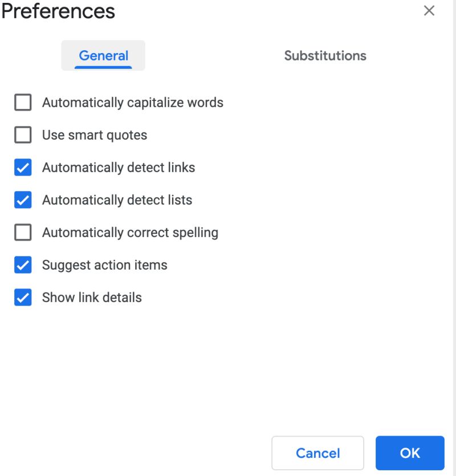Turn on the Automatically correct spelling checkbox
The height and width of the screenshot is (476, 456).
tap(23, 233)
